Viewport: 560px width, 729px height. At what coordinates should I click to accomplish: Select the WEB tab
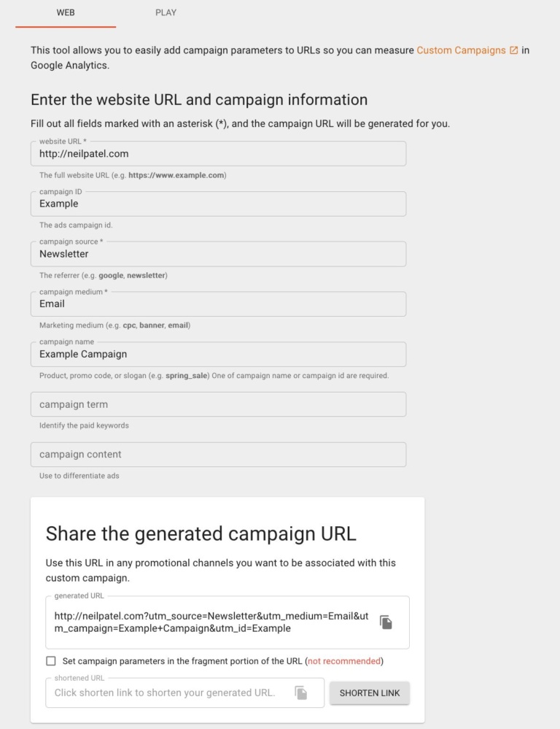tap(65, 12)
